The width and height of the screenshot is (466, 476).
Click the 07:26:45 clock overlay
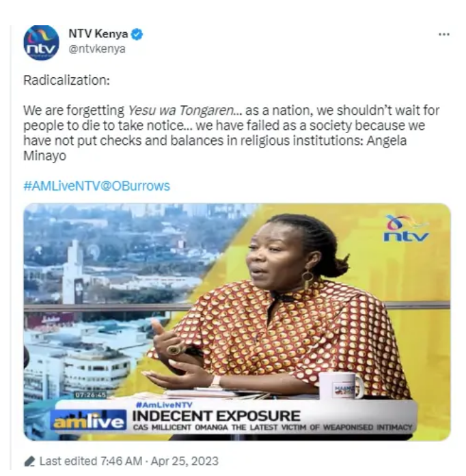pyautogui.click(x=90, y=395)
